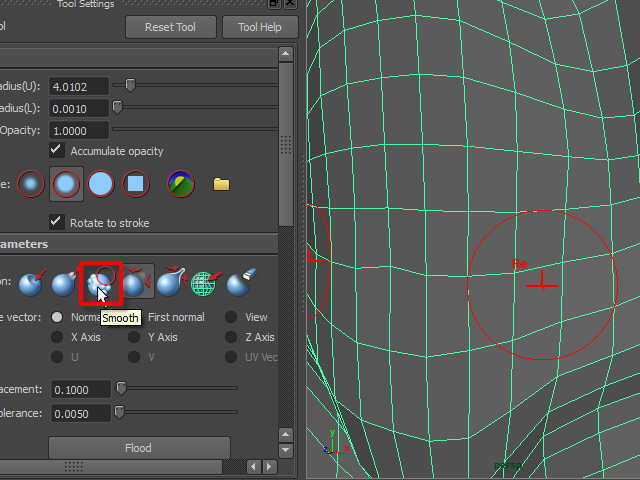Screen dimensions: 640x480
Task: Activate the Smooth sculpt operation
Action: point(101,283)
